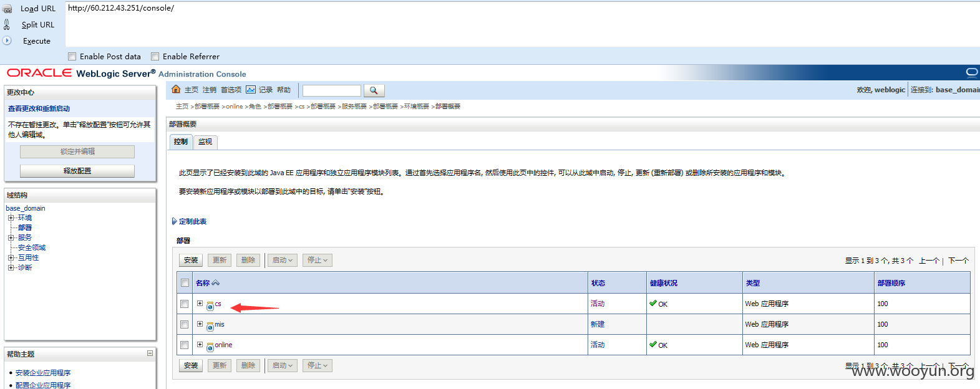This screenshot has height=389, width=980.
Task: Open the bottom 启动 dropdown button
Action: (283, 365)
